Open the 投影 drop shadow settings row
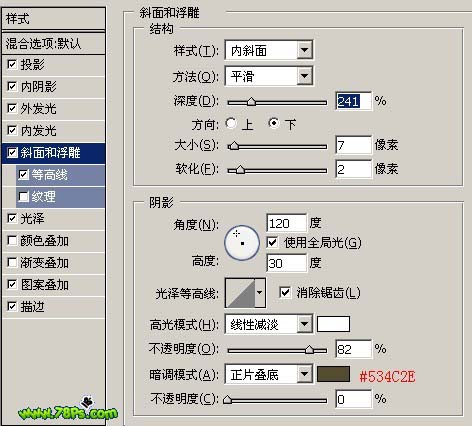Viewport: 472px width, 426px height. click(53, 64)
